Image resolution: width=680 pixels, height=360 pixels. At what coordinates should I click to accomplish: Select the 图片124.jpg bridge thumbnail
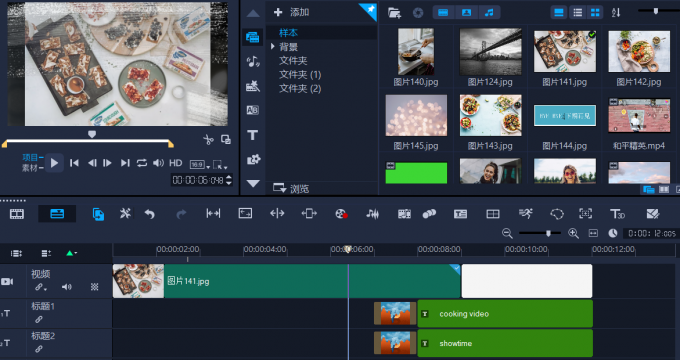point(490,52)
